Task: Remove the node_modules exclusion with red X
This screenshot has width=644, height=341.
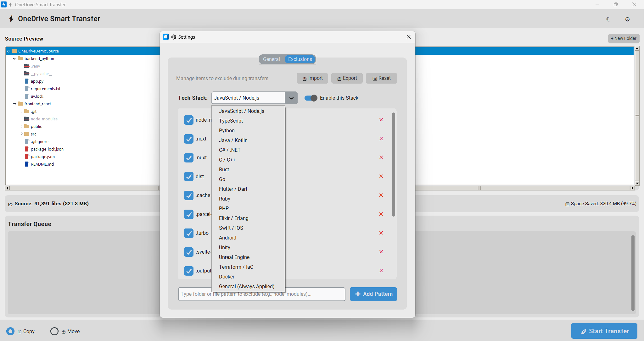Action: tap(381, 120)
